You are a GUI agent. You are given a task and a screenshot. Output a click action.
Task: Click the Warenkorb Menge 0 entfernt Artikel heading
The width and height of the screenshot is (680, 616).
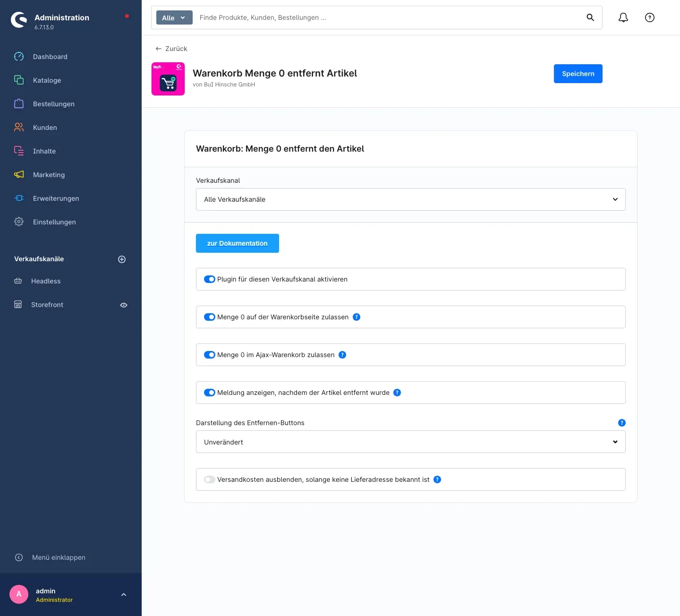(x=275, y=73)
